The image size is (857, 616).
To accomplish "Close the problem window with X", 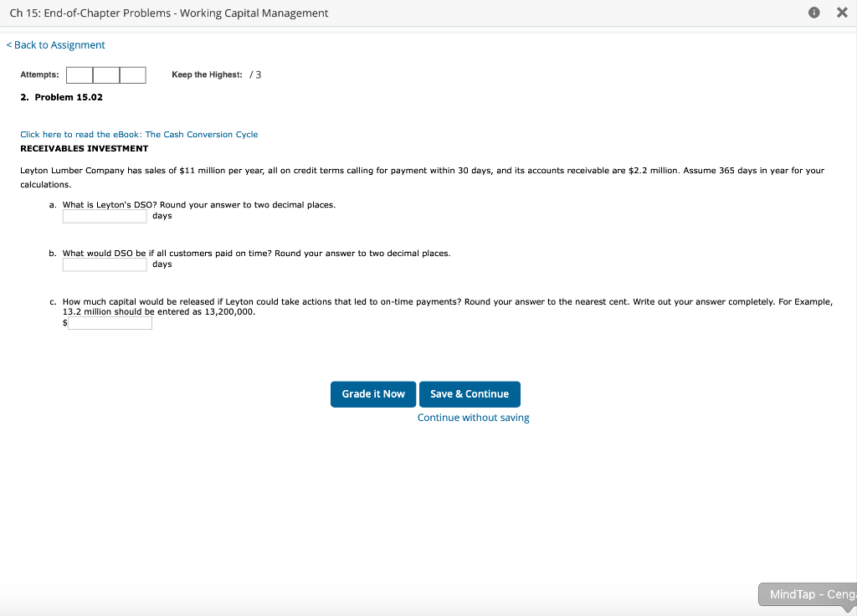I will pos(842,13).
